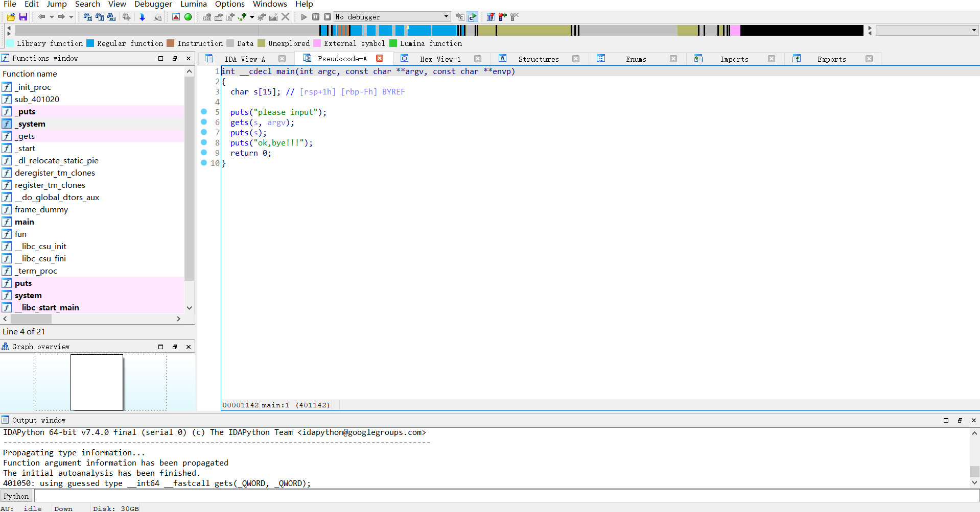Click the binoculars text search icon
Image resolution: width=980 pixels, height=512 pixels.
pyautogui.click(x=100, y=17)
